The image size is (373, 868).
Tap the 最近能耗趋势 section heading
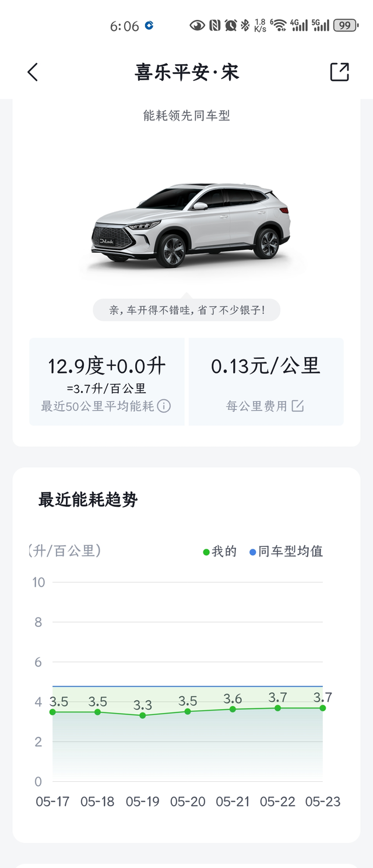pyautogui.click(x=88, y=500)
